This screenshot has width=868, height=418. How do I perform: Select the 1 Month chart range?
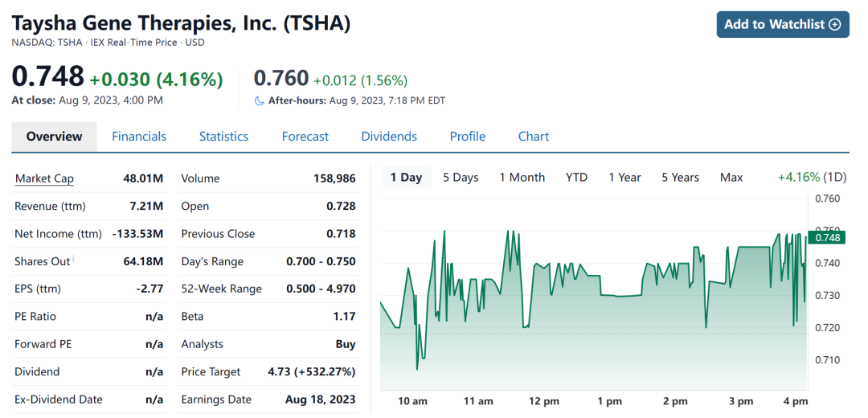522,178
